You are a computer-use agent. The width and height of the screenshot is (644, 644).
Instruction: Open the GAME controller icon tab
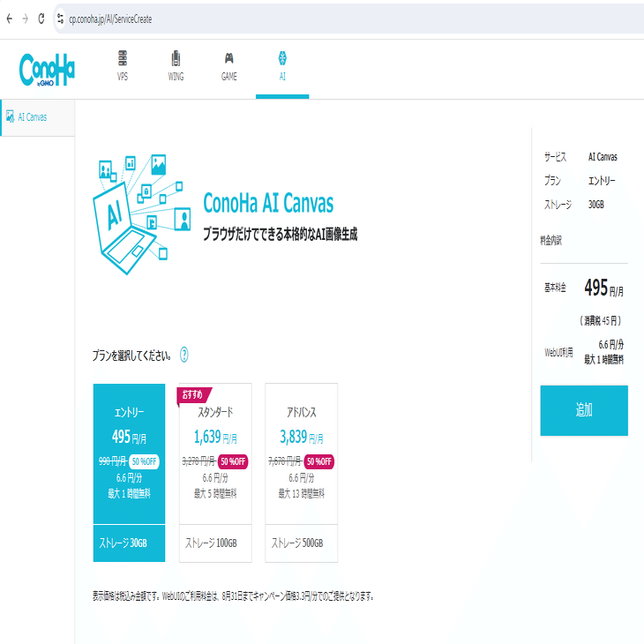click(229, 58)
